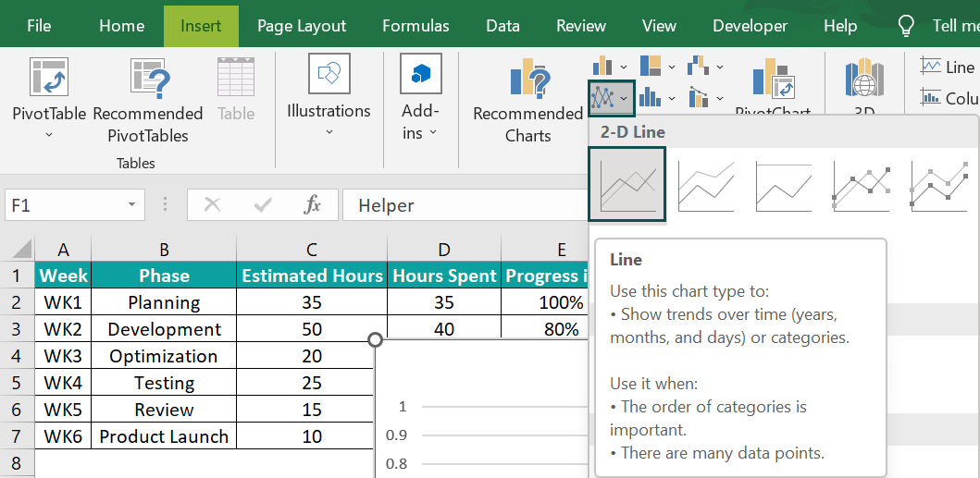Click the PivotChart icon
Image resolution: width=980 pixels, height=478 pixels.
coord(774,80)
